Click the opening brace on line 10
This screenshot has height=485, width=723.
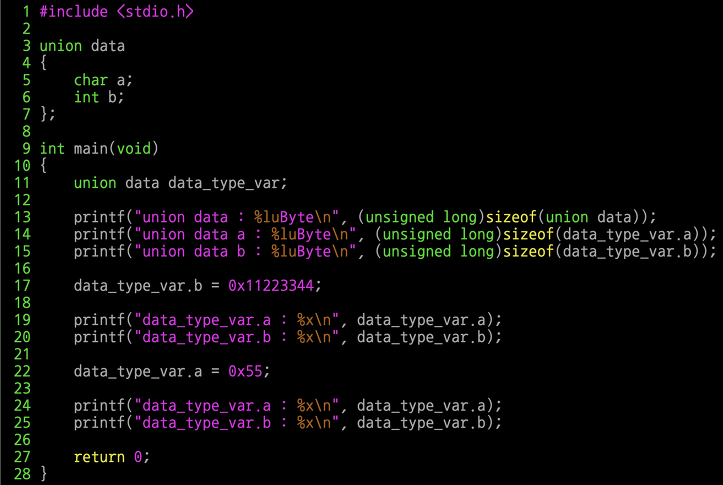pyautogui.click(x=44, y=166)
